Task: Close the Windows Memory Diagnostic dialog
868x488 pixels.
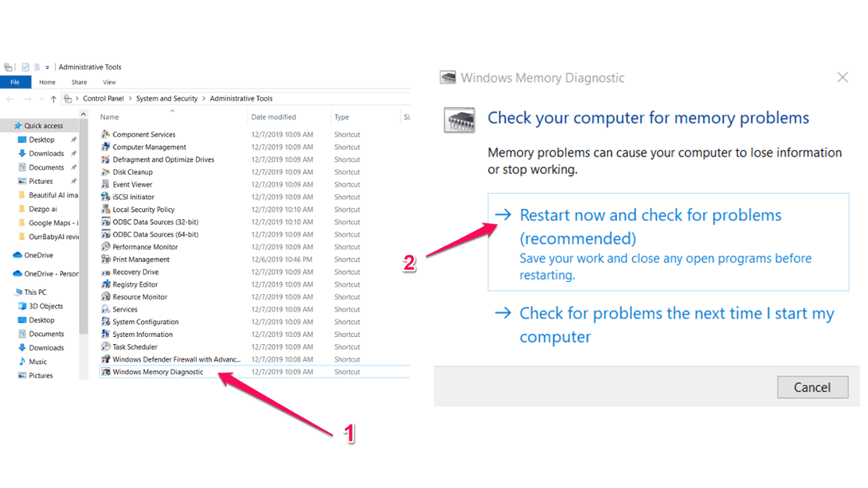Action: click(x=843, y=77)
